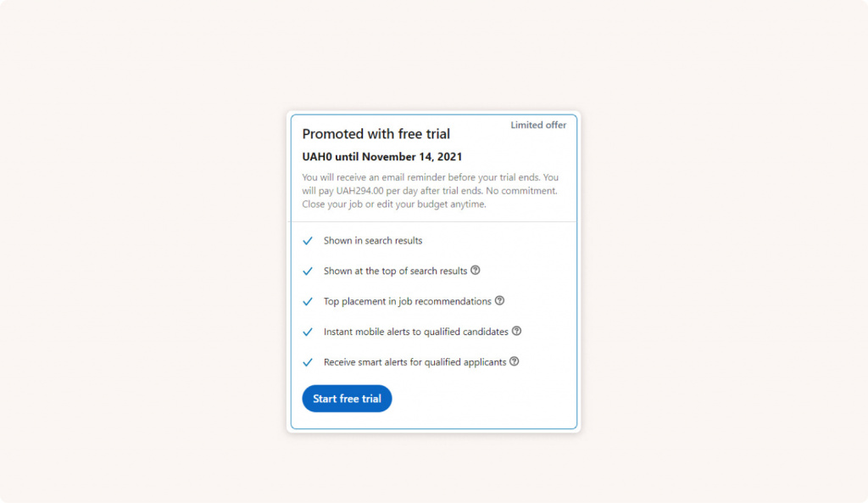Viewport: 868px width, 503px height.
Task: Click Receive smart alerts for qualified applicants text
Action: pos(415,363)
